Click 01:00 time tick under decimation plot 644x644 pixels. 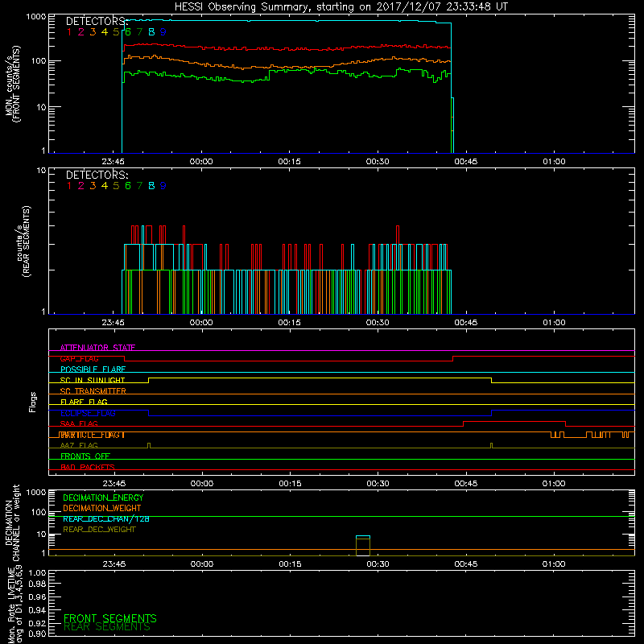(554, 564)
